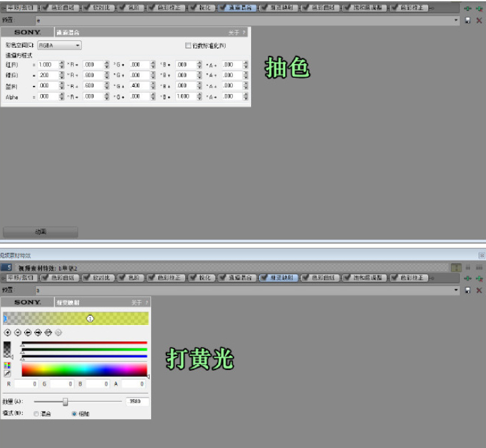
Task: Close the 视频素材特效 panel
Action: coord(481,255)
